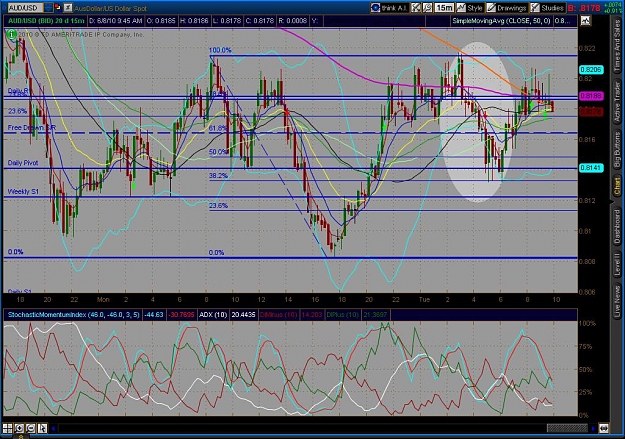
Task: Click the 100.0% Fibonacci level label
Action: 220,50
